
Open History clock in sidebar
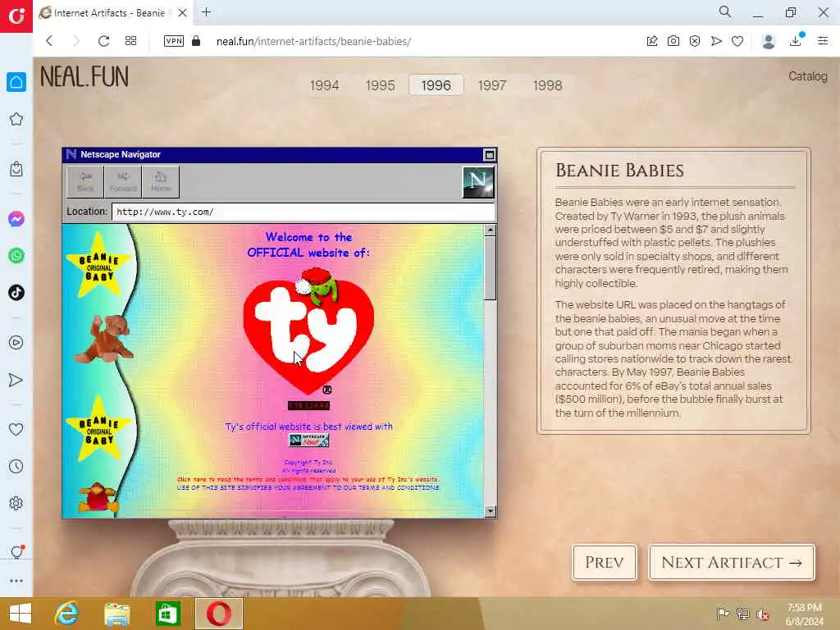pos(16,466)
